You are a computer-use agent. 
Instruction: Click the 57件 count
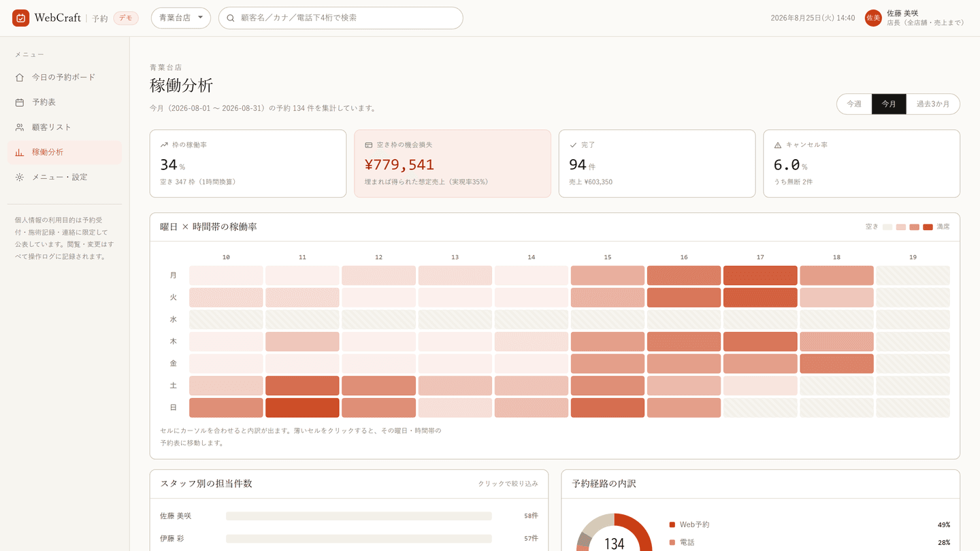531,539
